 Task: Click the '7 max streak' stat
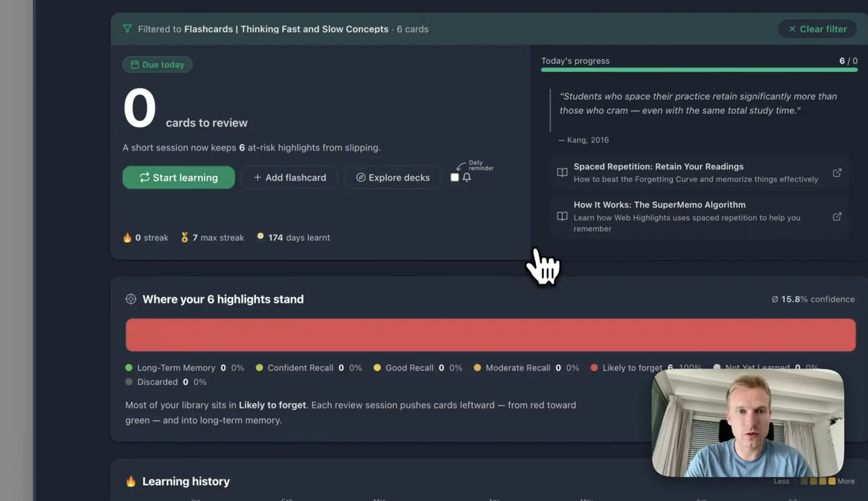pyautogui.click(x=212, y=237)
